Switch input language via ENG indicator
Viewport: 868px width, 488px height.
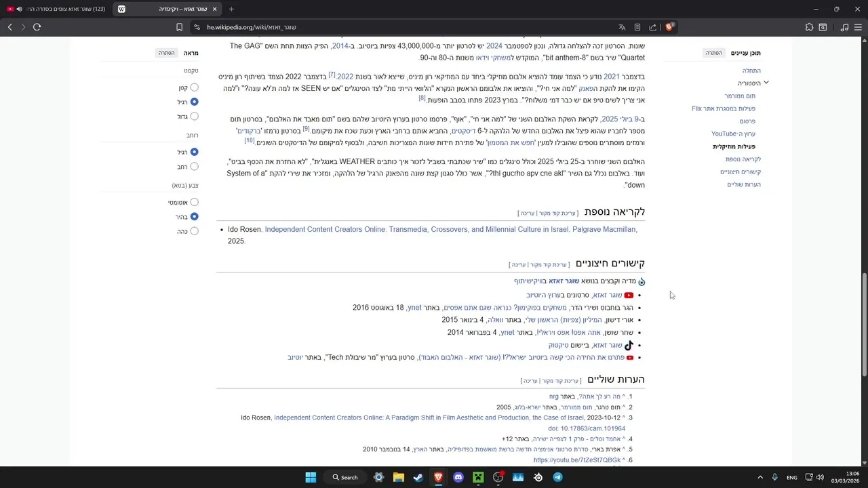791,477
